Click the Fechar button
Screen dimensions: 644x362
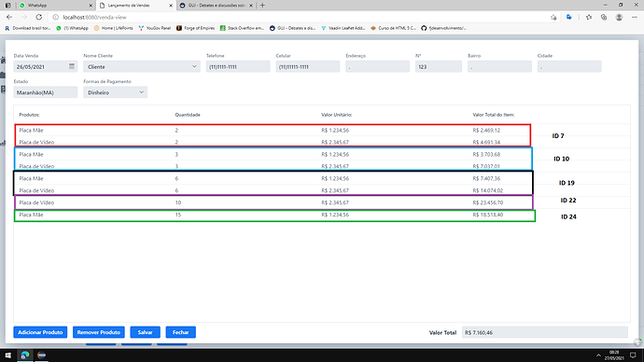coord(181,332)
